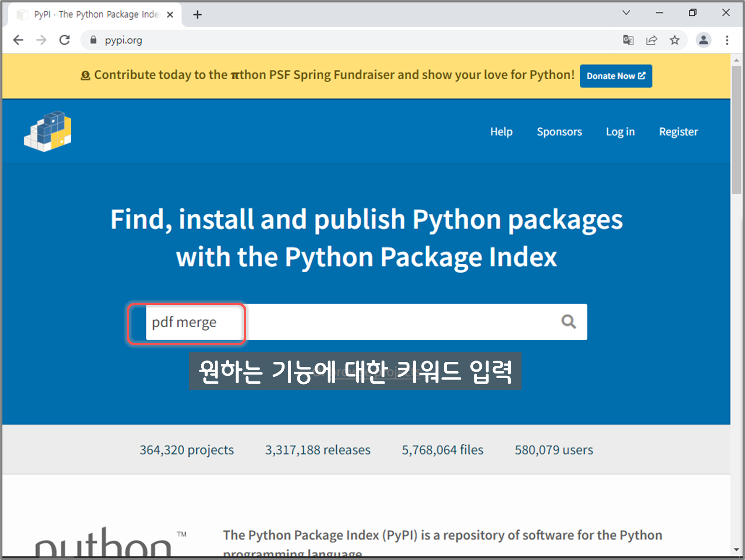Click the magnifier search button
This screenshot has width=745, height=560.
pyautogui.click(x=569, y=322)
